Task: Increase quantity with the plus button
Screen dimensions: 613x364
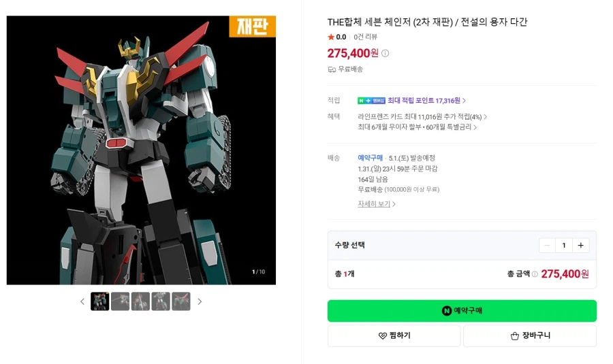Action: 580,245
